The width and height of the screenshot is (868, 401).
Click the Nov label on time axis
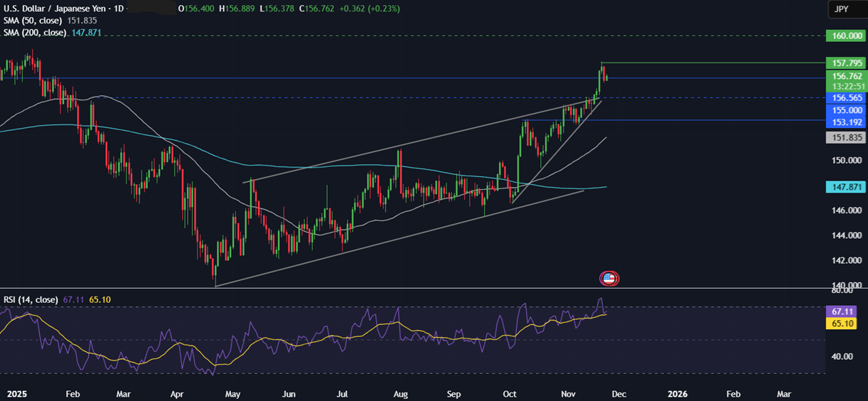click(x=569, y=394)
